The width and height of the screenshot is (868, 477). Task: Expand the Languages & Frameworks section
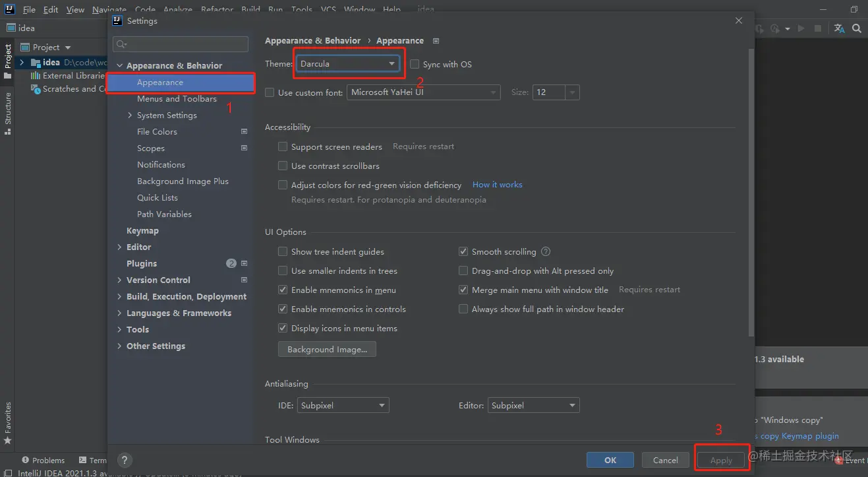pyautogui.click(x=119, y=313)
